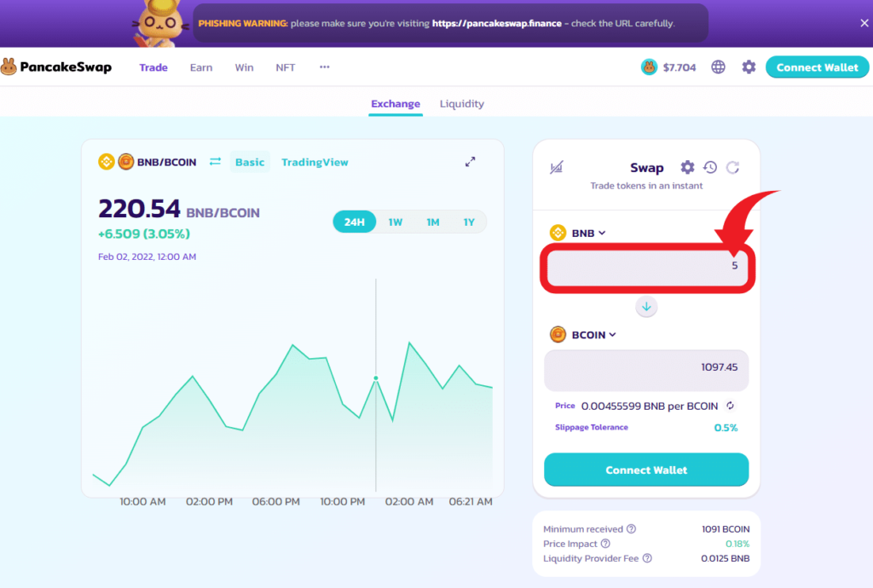Select the 1Y chart range
The height and width of the screenshot is (588, 873).
coord(469,222)
